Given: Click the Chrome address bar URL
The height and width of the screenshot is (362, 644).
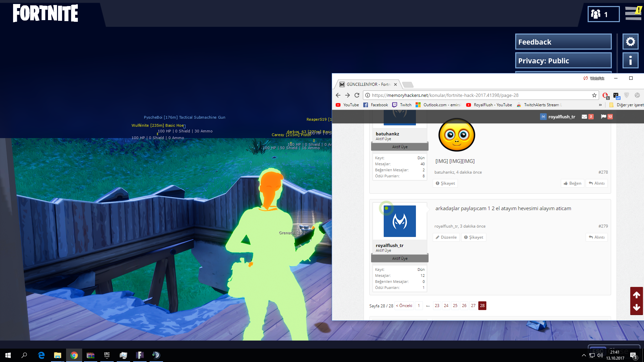Looking at the screenshot, I should tap(445, 95).
